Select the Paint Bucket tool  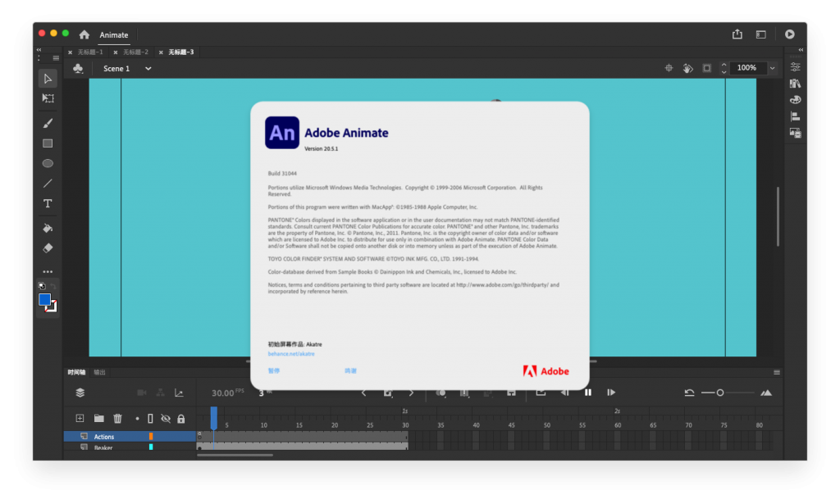click(48, 228)
